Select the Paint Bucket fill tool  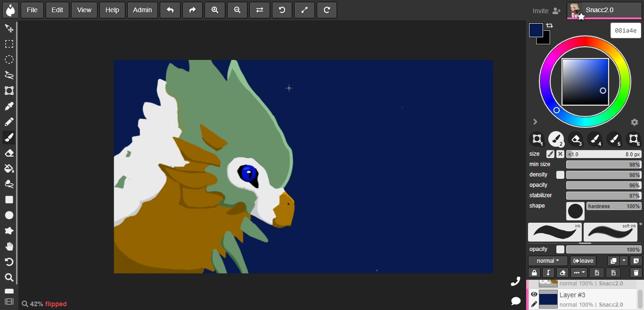pos(9,168)
